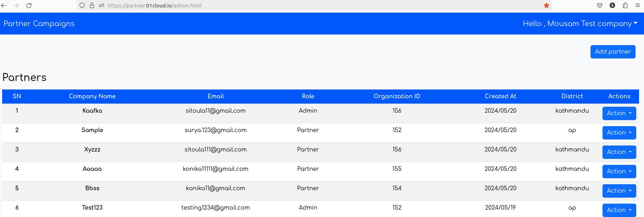Open Action dropdown for Test123 row
This screenshot has height=217, width=644.
[619, 210]
